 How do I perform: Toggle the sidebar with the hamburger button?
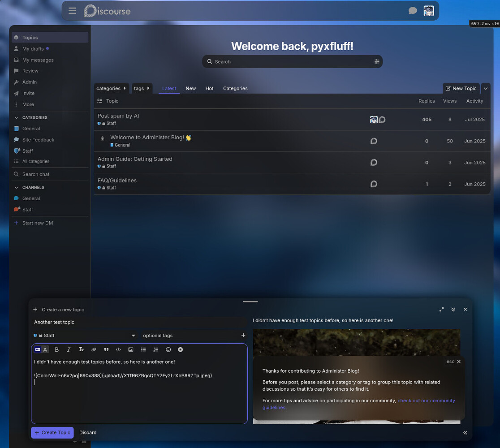click(72, 11)
